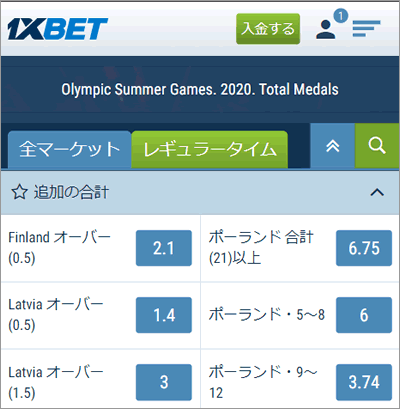The width and height of the screenshot is (400, 409).
Task: Switch to the レギュラータイム tab
Action: point(210,149)
